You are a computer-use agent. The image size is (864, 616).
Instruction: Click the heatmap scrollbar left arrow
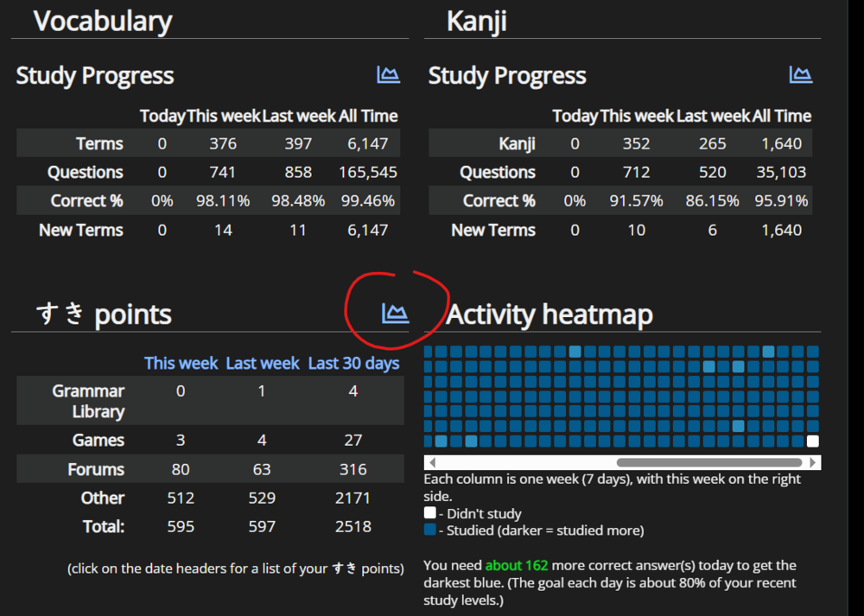(433, 462)
